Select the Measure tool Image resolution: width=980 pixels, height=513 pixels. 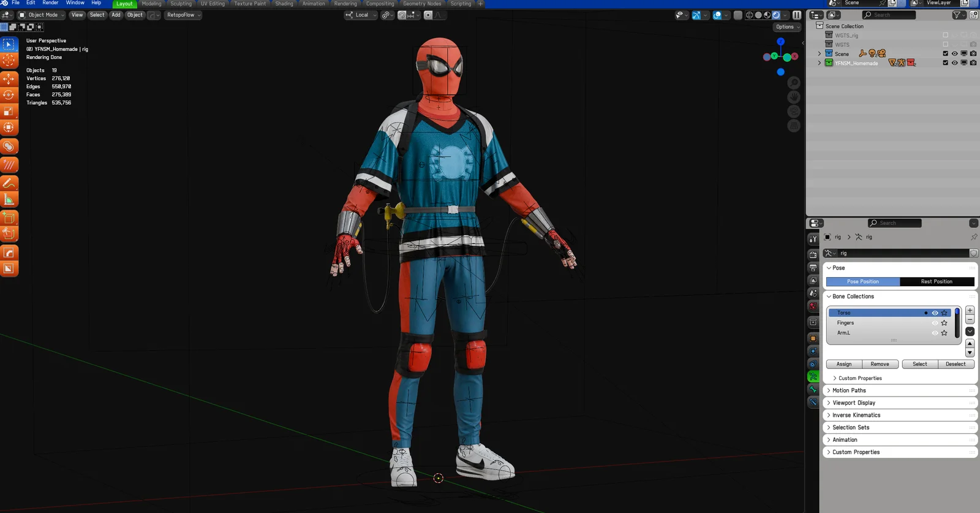pyautogui.click(x=9, y=199)
